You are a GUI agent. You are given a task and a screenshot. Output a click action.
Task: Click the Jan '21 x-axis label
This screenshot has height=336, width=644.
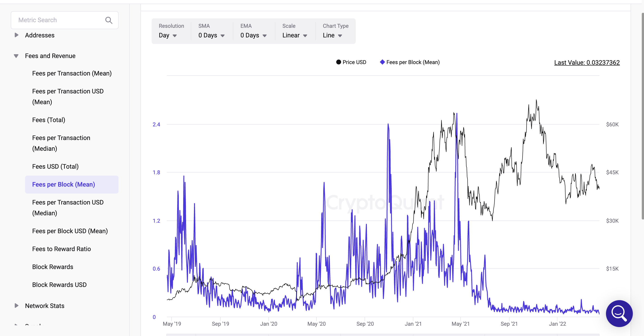point(413,324)
